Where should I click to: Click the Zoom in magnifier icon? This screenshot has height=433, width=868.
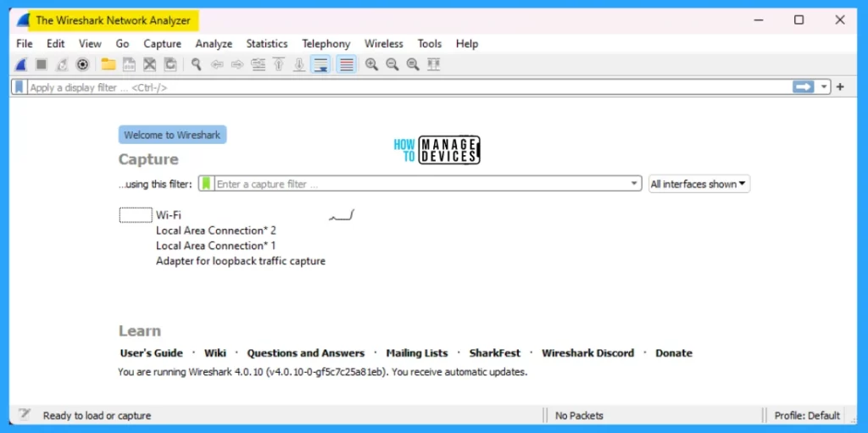coord(371,64)
